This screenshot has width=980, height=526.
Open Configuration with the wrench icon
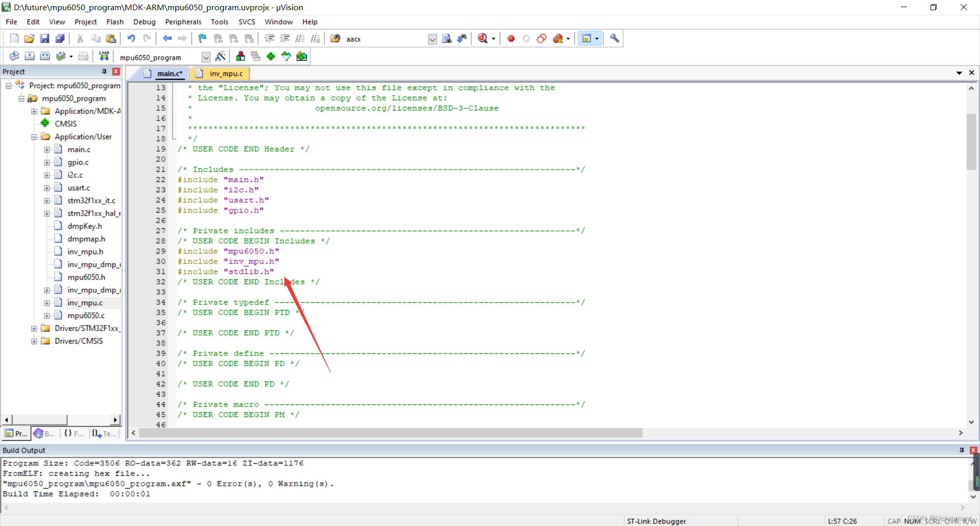pyautogui.click(x=614, y=38)
